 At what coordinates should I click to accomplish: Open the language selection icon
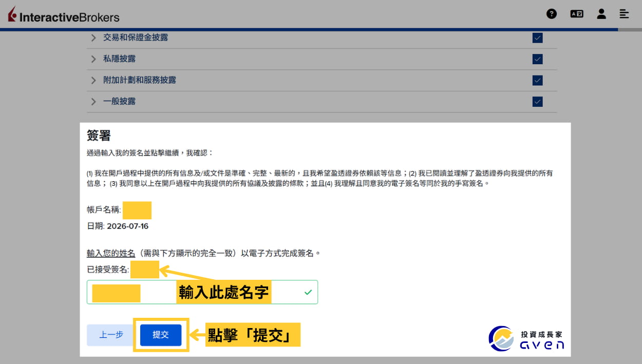(577, 14)
